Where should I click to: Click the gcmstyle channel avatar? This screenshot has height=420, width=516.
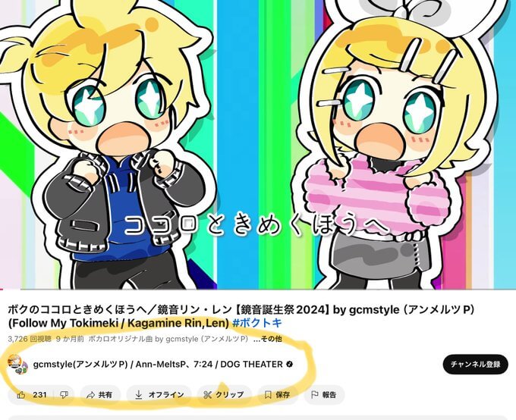coord(17,365)
